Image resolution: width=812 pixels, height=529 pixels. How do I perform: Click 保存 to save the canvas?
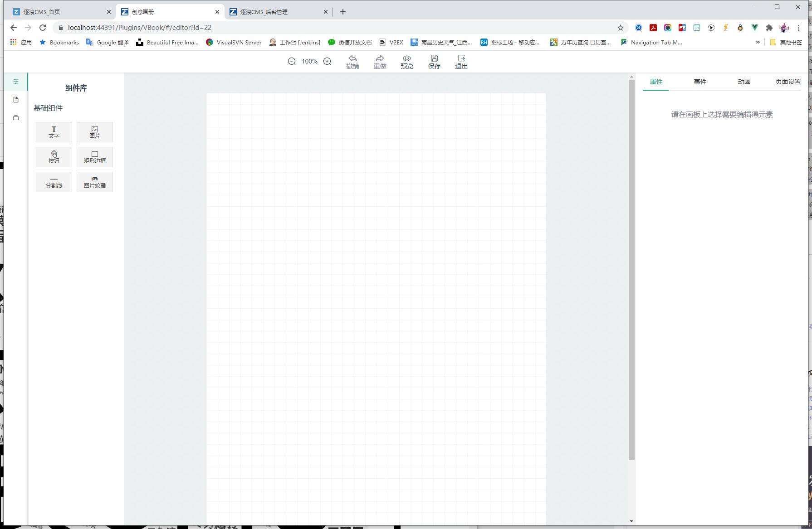click(x=434, y=61)
